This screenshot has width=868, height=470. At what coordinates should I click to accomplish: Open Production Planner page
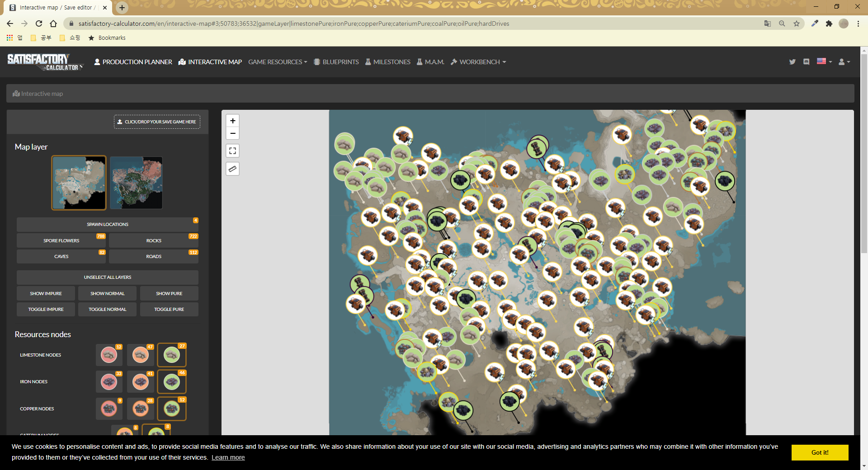click(133, 62)
